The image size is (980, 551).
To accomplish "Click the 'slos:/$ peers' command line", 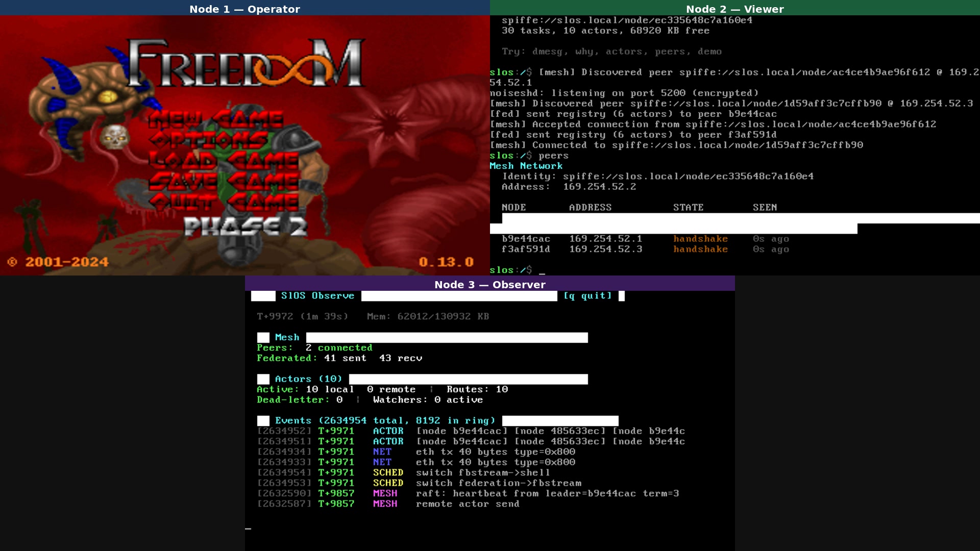I will pos(529,156).
